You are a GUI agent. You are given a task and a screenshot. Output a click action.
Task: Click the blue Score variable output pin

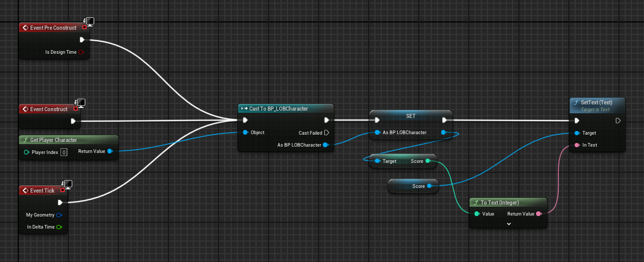[430, 186]
